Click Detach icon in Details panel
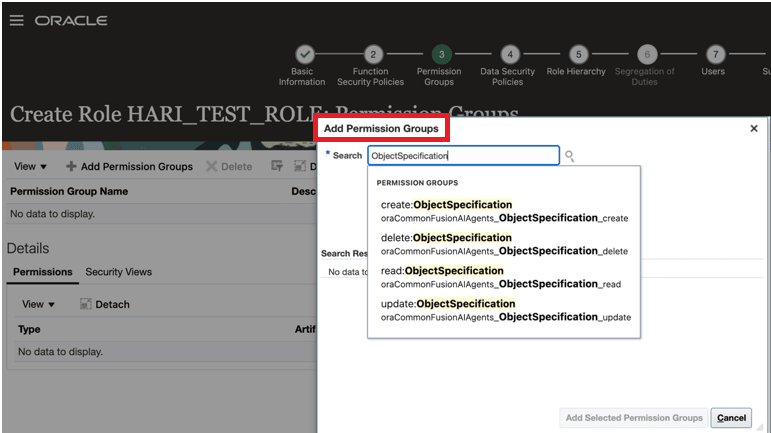This screenshot has width=771, height=433. pos(86,304)
